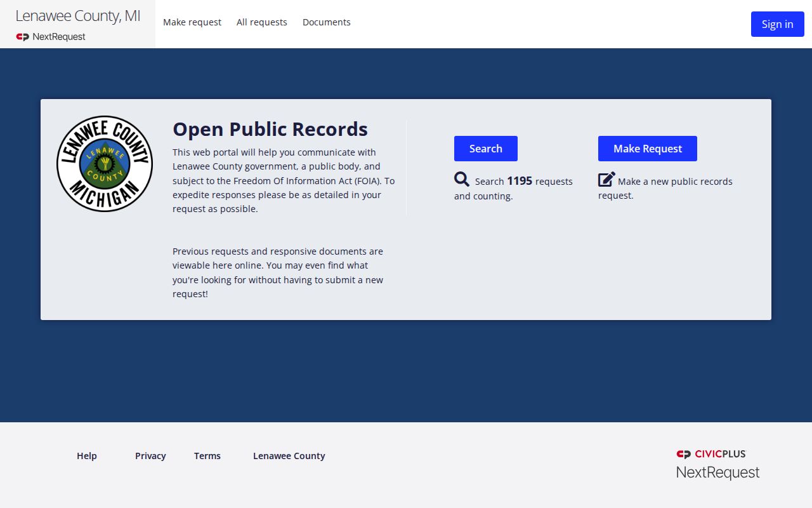Open the Privacy footer link
The width and height of the screenshot is (812, 508).
(150, 456)
